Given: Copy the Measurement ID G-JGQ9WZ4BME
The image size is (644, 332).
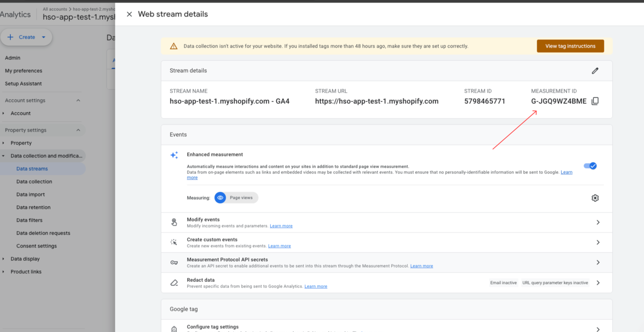Looking at the screenshot, I should coord(595,101).
